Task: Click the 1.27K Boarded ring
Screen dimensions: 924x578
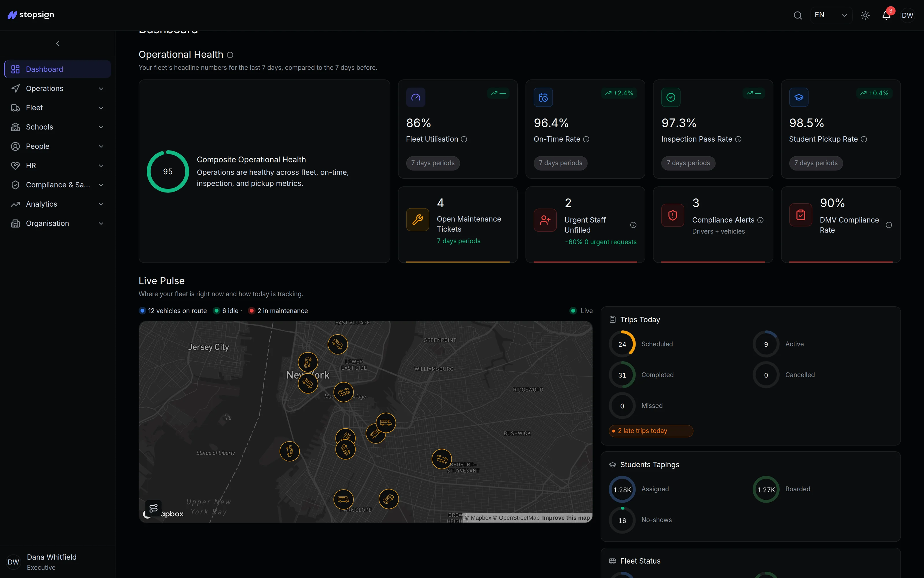Action: point(766,489)
